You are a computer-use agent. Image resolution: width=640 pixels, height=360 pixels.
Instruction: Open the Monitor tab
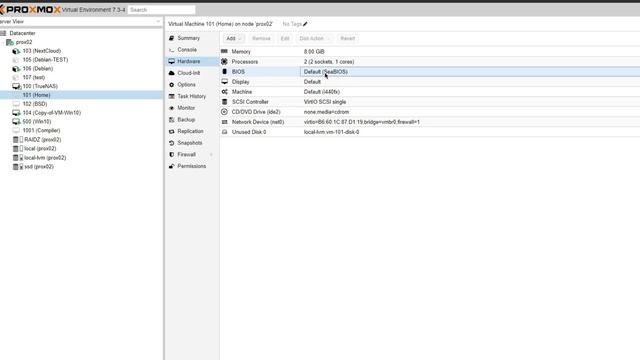(x=186, y=108)
